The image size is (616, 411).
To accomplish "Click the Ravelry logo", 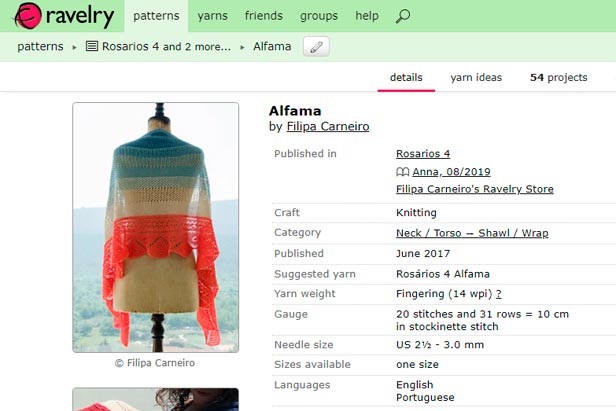I will 64,16.
